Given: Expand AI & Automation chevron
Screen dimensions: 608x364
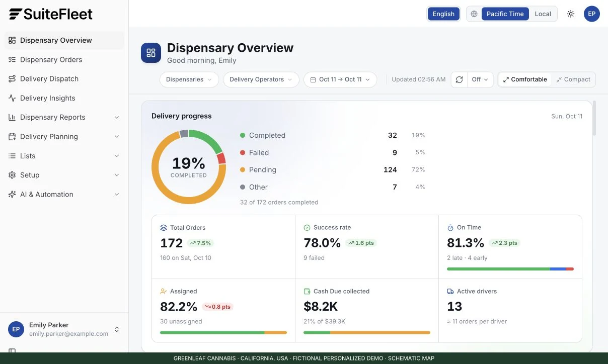Looking at the screenshot, I should click(x=117, y=195).
